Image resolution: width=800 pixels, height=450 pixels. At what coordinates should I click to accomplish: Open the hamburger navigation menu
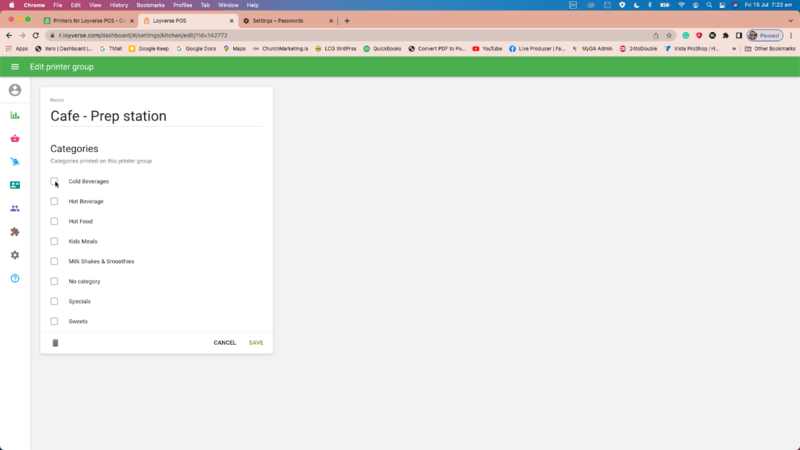click(15, 67)
